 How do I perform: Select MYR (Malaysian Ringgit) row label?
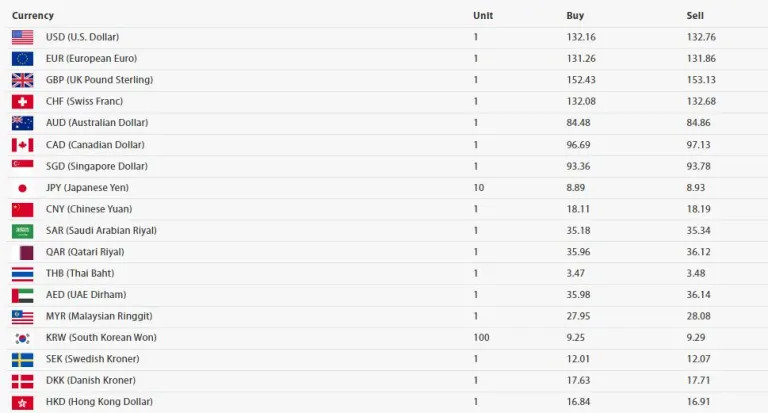point(99,316)
